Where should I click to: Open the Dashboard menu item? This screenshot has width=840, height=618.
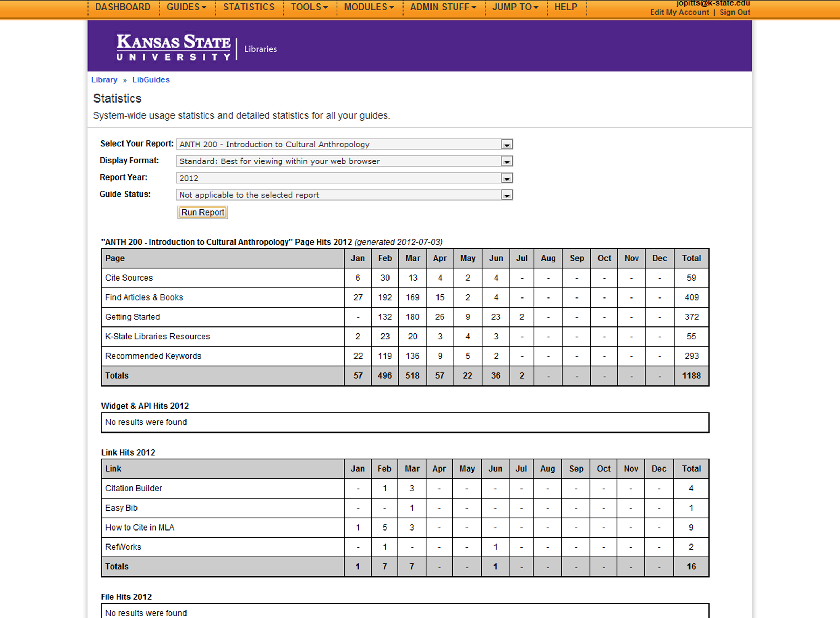[123, 7]
